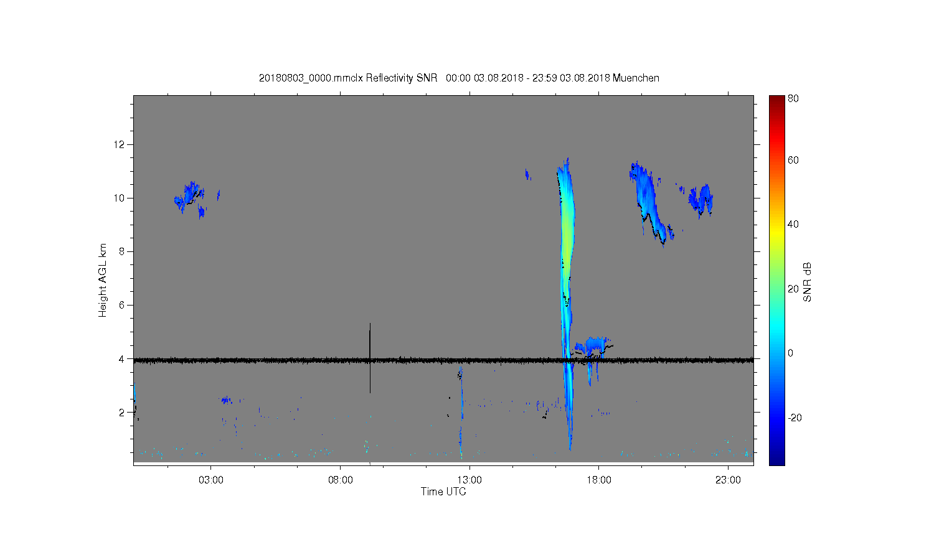Click the colorbar label '20'

(793, 289)
